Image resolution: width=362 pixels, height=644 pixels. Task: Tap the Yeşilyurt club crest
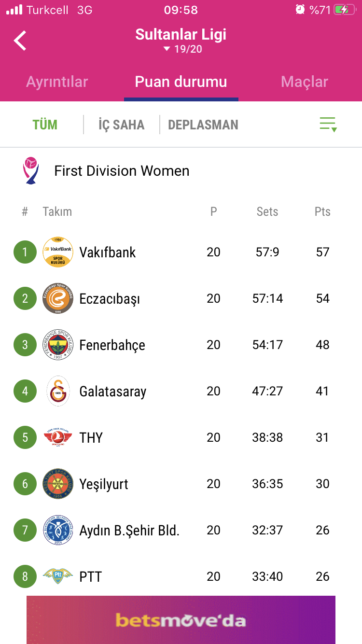(58, 484)
